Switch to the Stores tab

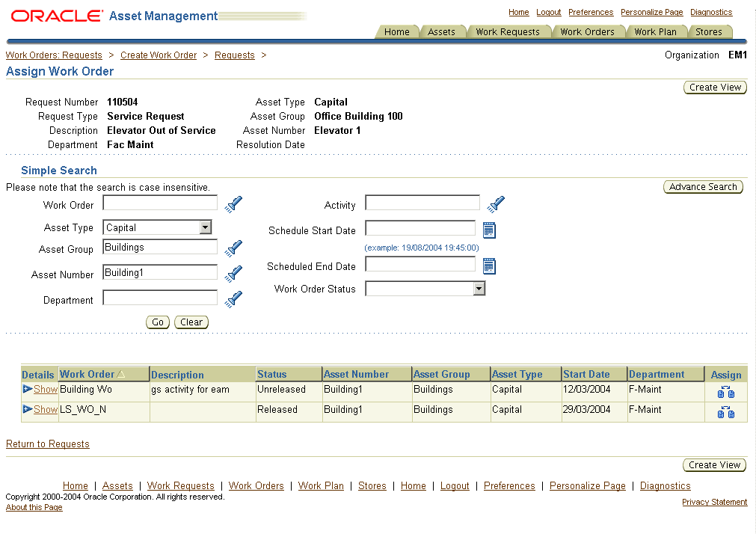coord(709,32)
